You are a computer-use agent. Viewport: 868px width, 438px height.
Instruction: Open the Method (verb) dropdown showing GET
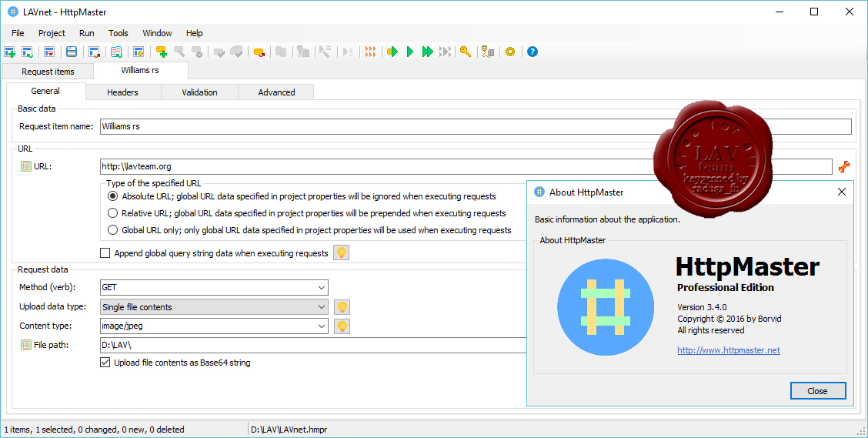click(x=214, y=287)
